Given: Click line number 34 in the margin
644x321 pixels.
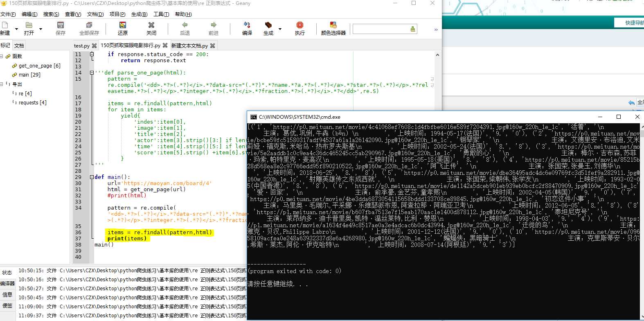Looking at the screenshot, I should pyautogui.click(x=78, y=208).
